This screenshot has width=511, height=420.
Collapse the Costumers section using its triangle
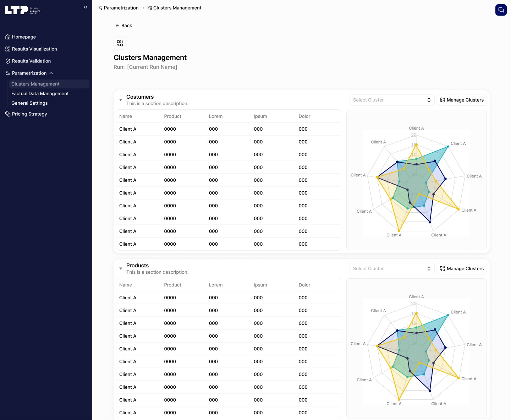[x=121, y=100]
